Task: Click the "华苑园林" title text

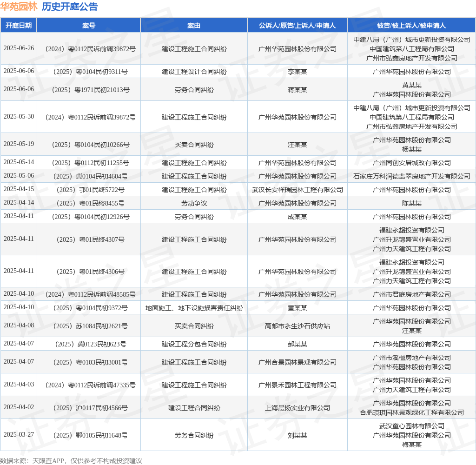Action: [19, 7]
